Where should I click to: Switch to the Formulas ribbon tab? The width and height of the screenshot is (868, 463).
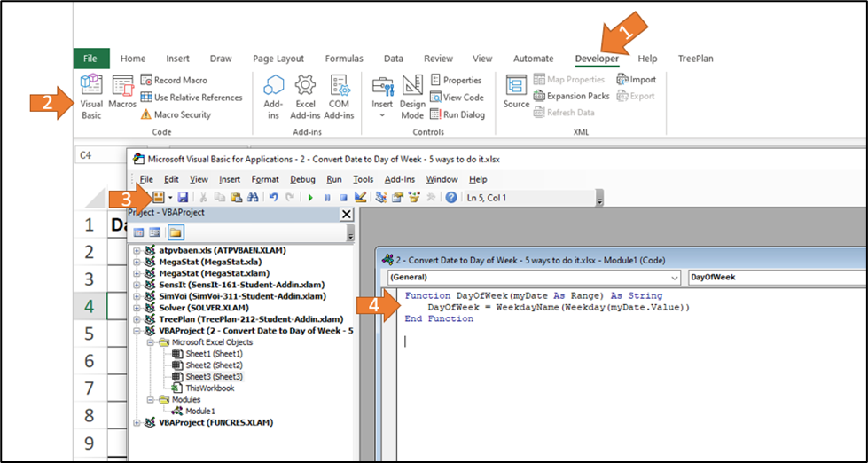coord(344,59)
